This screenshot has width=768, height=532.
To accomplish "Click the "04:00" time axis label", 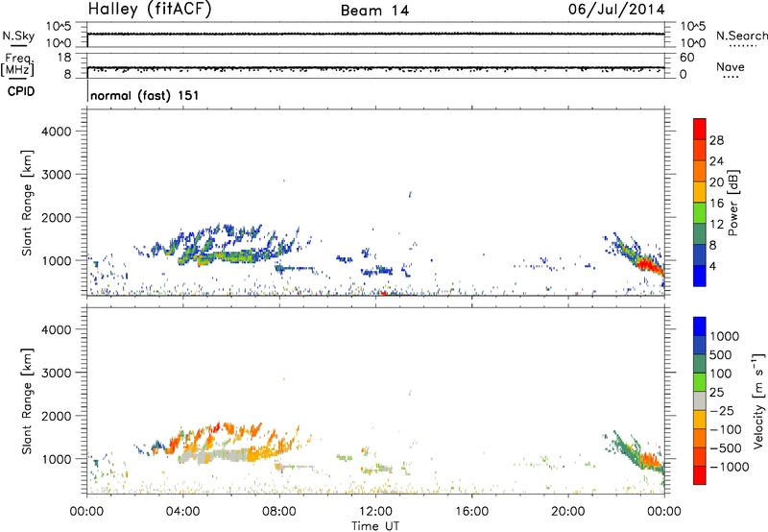I will coord(183,512).
